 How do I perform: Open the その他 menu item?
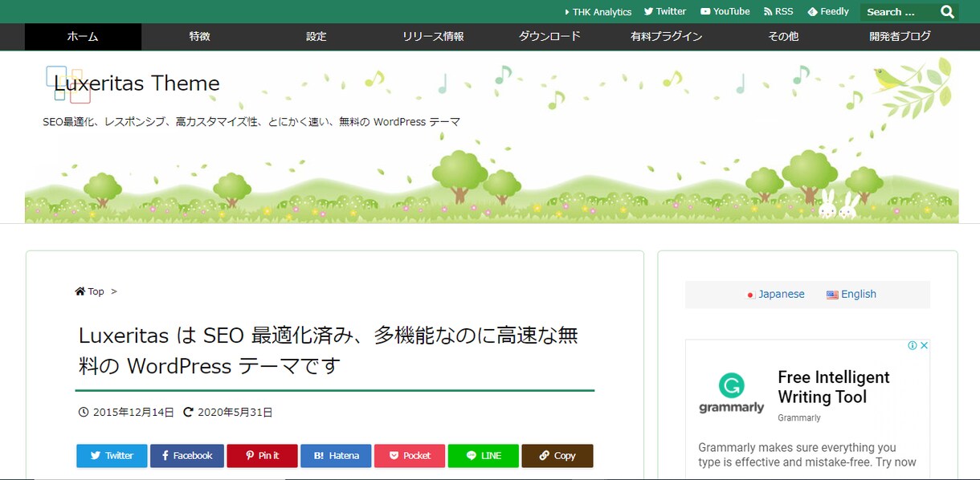pos(783,36)
